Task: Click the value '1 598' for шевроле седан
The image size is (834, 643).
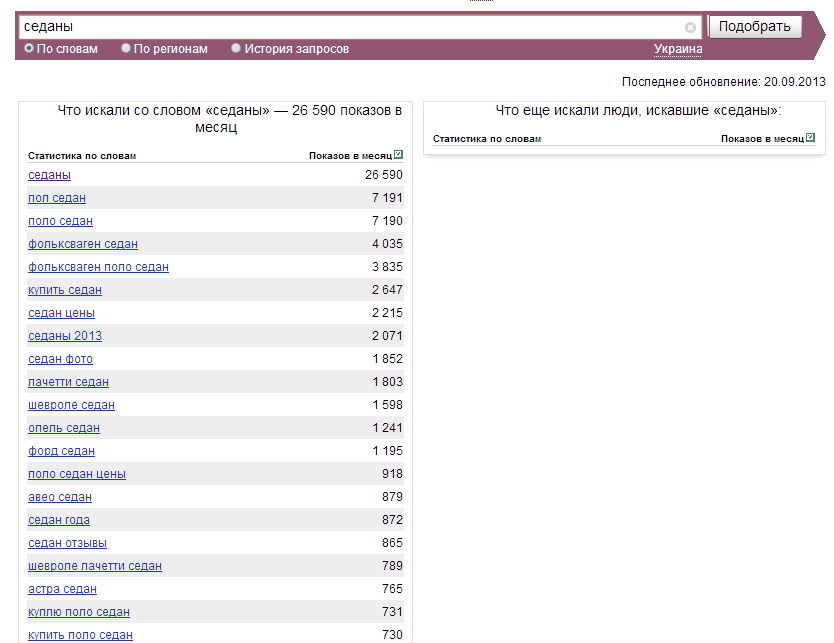Action: 388,405
